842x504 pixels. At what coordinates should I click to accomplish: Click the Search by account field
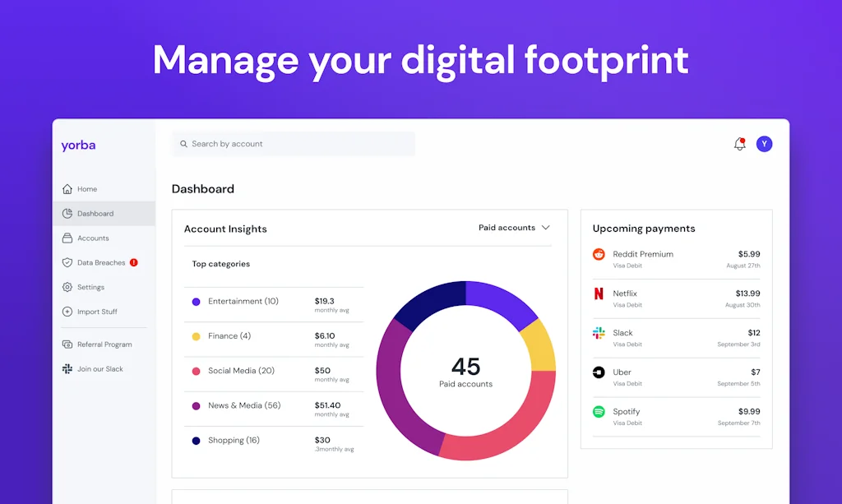(293, 144)
